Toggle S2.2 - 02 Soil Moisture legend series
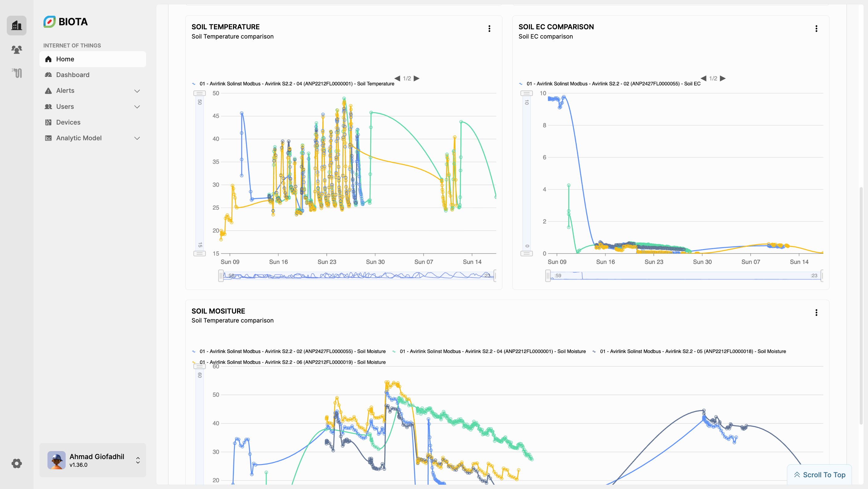This screenshot has height=489, width=868. (x=289, y=351)
